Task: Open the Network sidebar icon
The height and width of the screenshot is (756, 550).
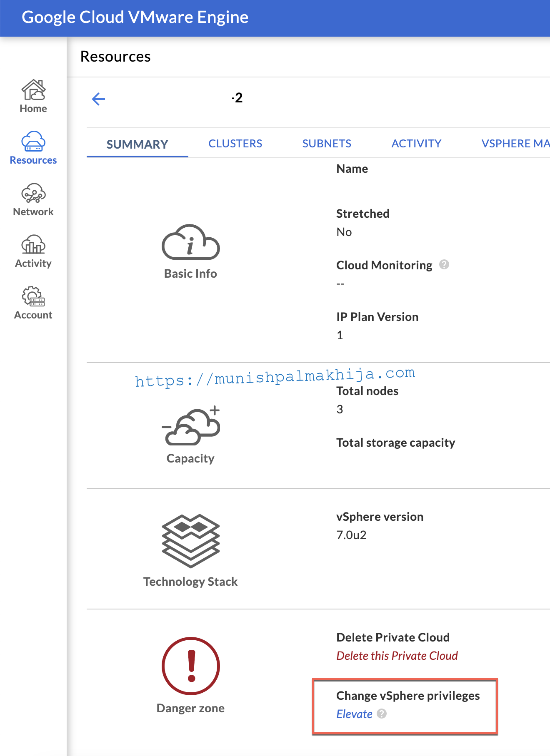Action: pos(33,193)
